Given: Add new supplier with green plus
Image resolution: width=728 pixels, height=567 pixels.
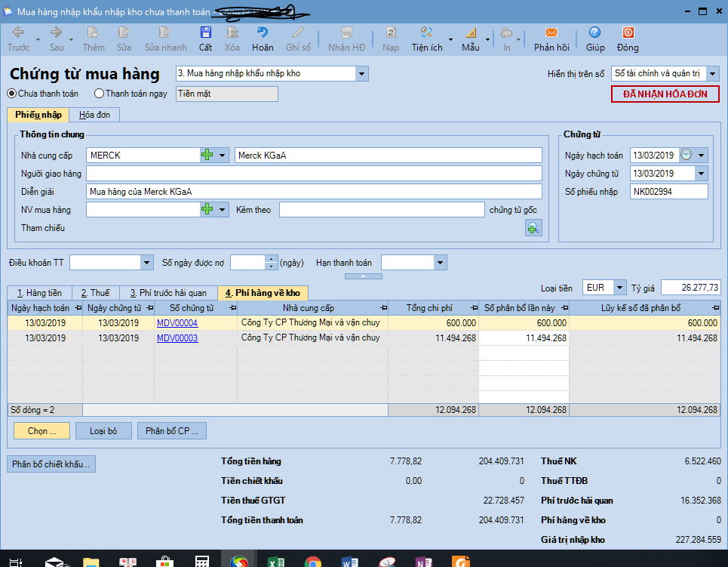Looking at the screenshot, I should (207, 156).
